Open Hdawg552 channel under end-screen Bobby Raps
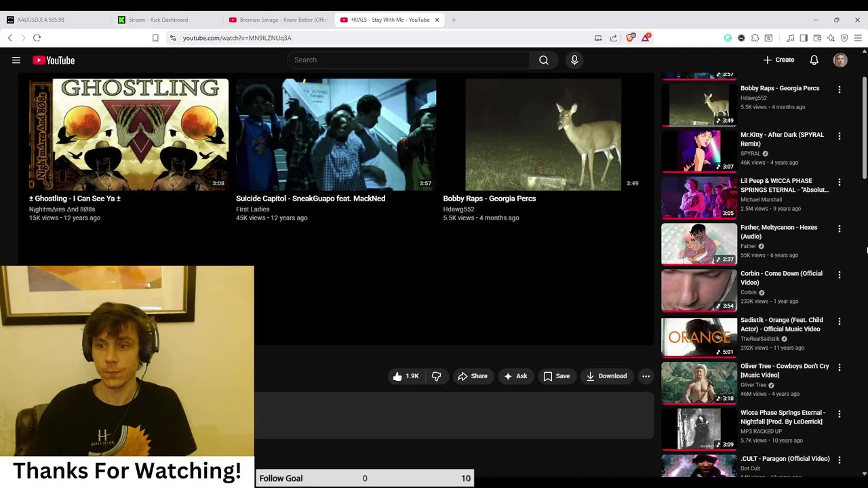Screen dimensions: 868x488 click(x=458, y=209)
